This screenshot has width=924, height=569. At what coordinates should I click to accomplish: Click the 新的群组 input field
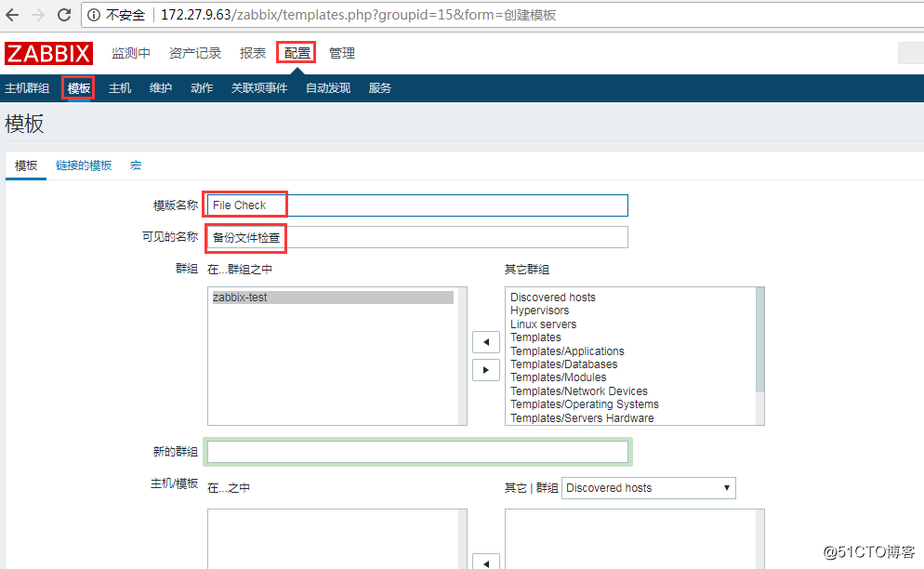click(417, 452)
